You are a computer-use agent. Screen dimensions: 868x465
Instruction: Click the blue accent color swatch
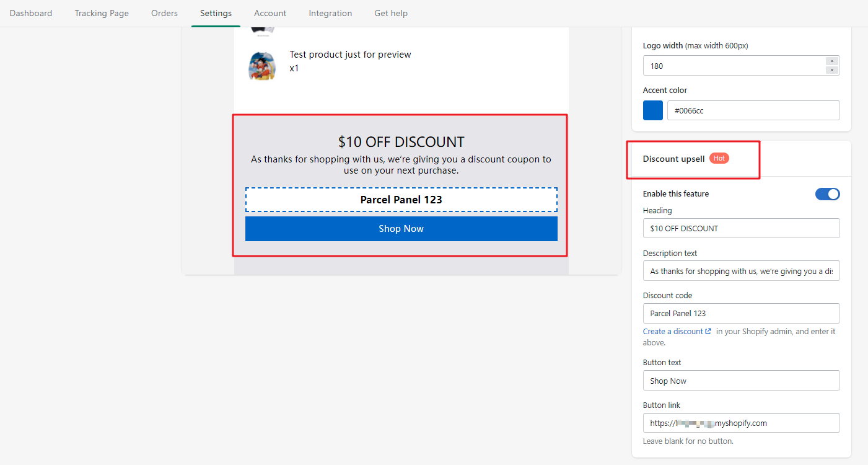[653, 110]
